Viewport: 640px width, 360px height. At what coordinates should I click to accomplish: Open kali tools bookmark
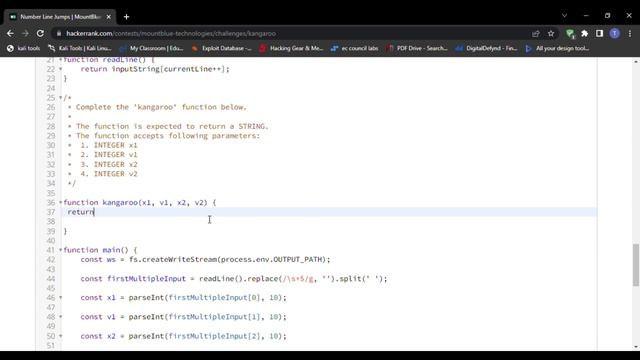click(x=24, y=48)
